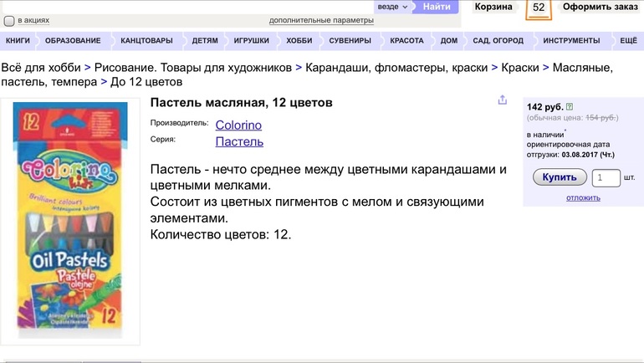Follow the 'Пастель' series link
The height and width of the screenshot is (363, 644).
coord(239,141)
